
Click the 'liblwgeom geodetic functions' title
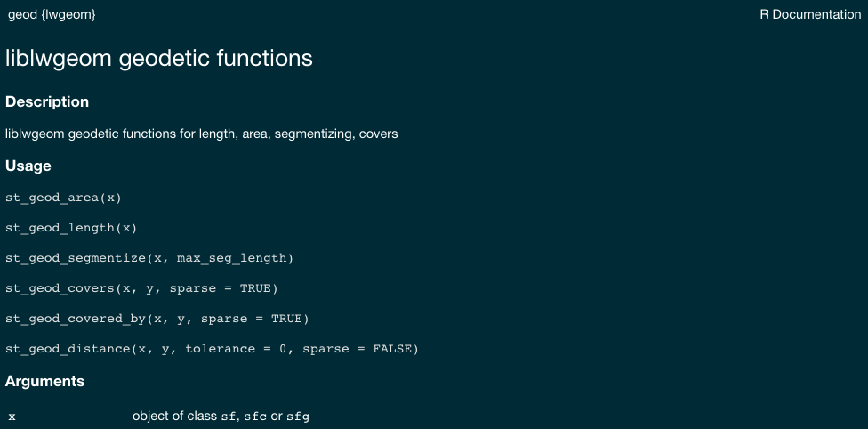point(159,58)
